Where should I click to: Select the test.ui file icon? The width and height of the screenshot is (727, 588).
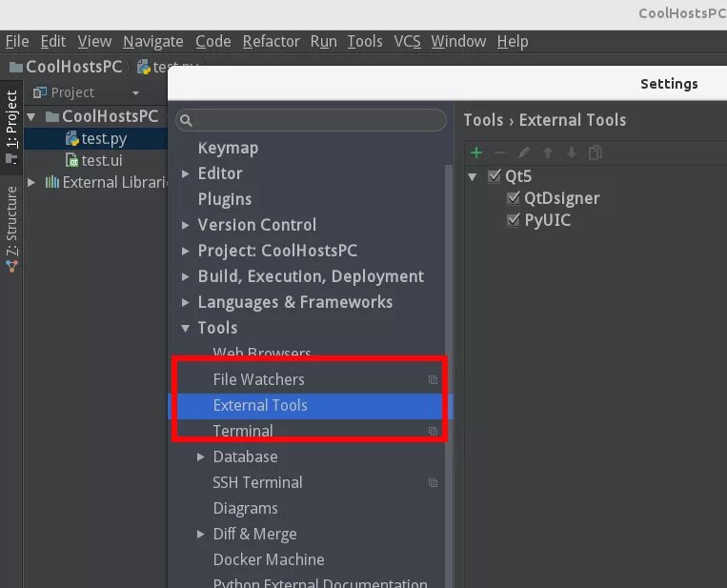71,161
